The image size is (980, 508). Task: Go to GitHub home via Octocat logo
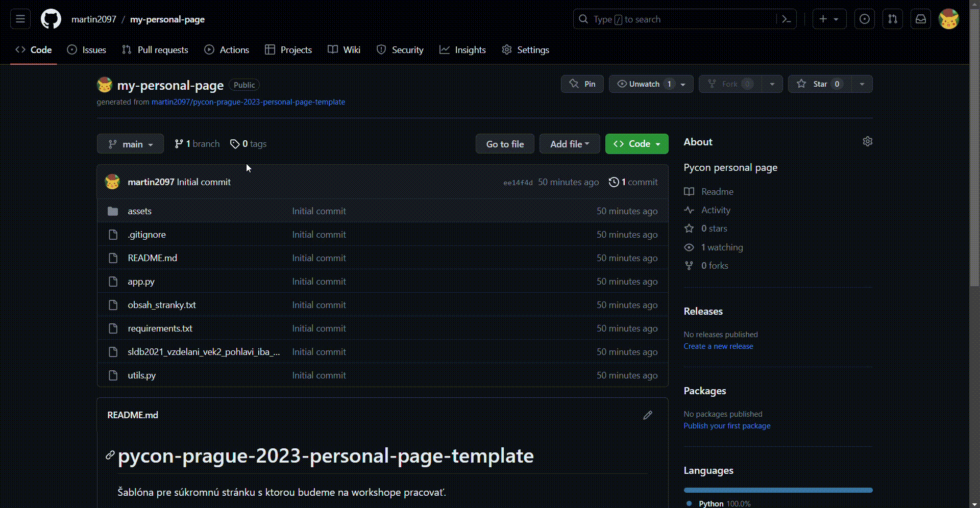click(51, 19)
